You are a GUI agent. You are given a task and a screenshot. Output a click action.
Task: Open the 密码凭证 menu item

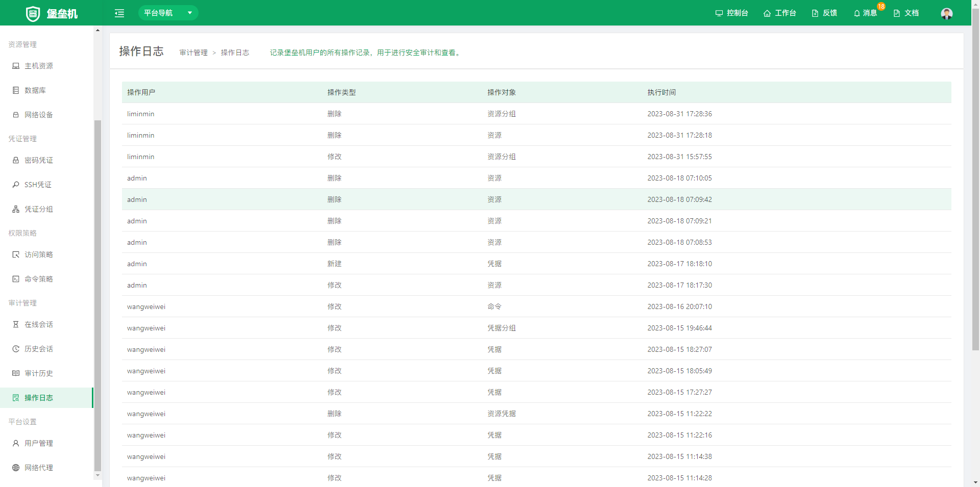click(x=46, y=160)
